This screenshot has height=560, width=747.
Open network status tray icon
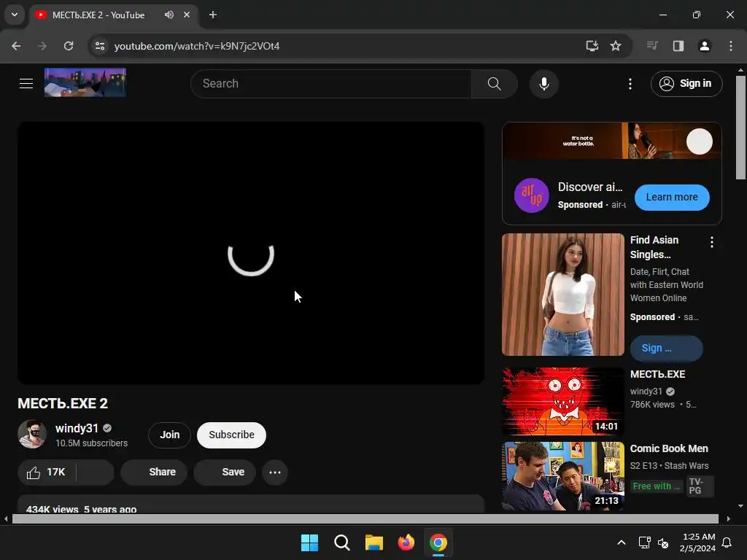pos(644,542)
